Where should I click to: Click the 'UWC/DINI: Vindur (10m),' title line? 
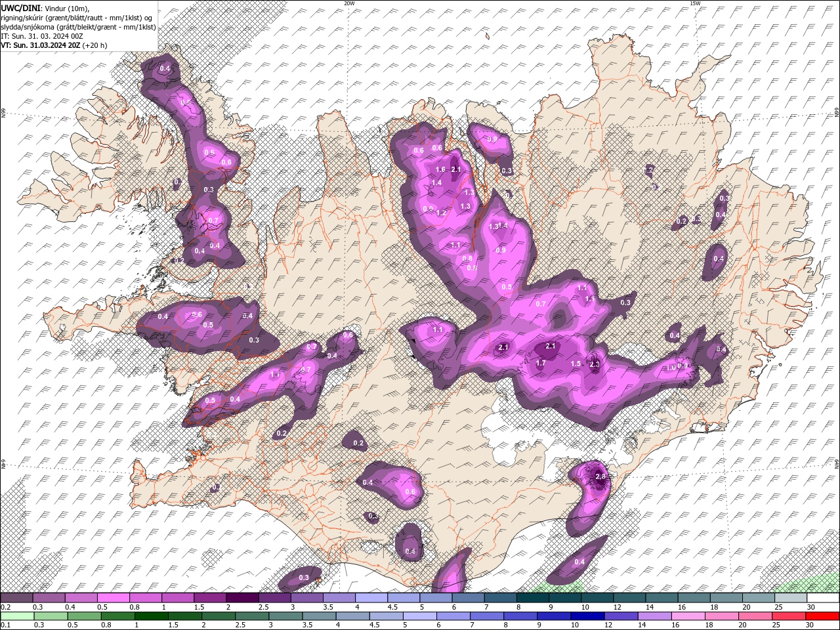(x=45, y=7)
